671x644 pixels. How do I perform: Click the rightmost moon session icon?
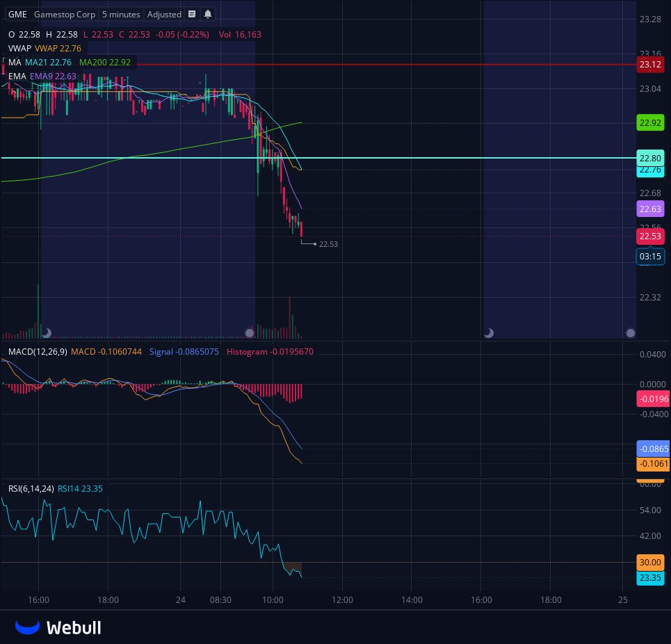click(631, 333)
